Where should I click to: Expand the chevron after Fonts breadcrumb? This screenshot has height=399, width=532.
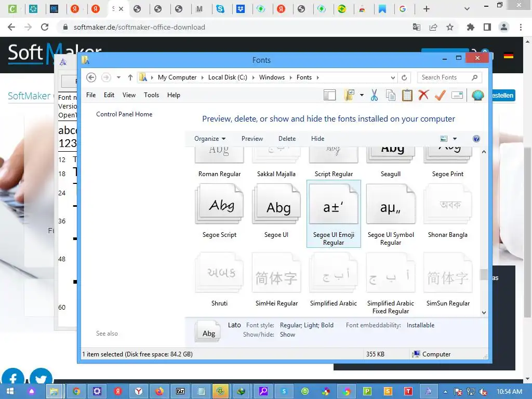(x=317, y=78)
